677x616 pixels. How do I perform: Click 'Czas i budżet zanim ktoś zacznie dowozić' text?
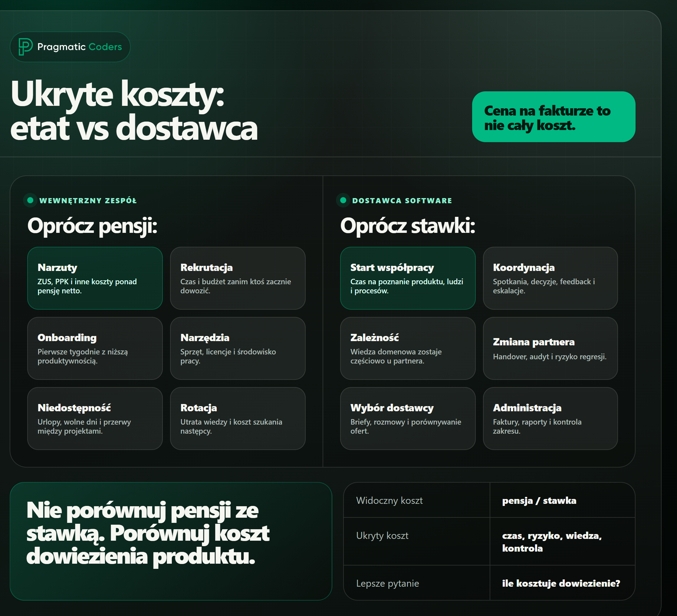[236, 286]
